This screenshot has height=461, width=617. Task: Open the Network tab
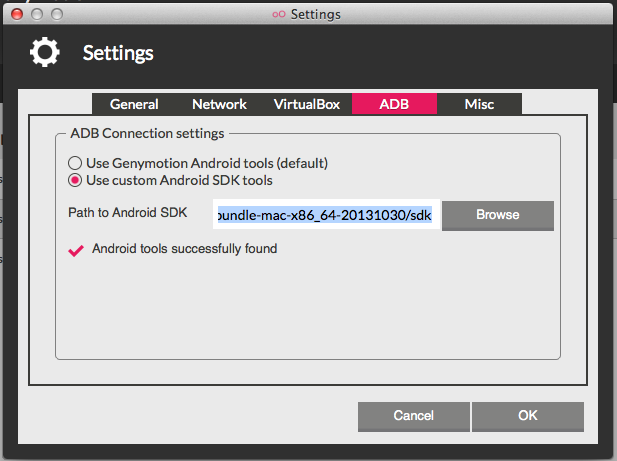click(x=219, y=104)
